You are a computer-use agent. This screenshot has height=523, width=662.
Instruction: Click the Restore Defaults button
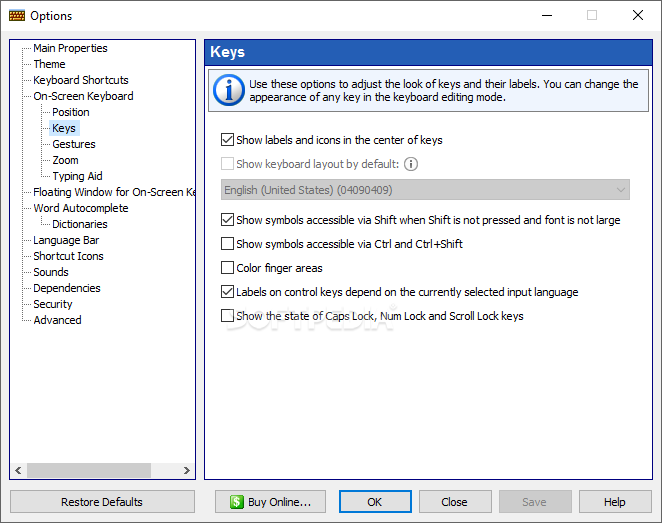pyautogui.click(x=102, y=502)
